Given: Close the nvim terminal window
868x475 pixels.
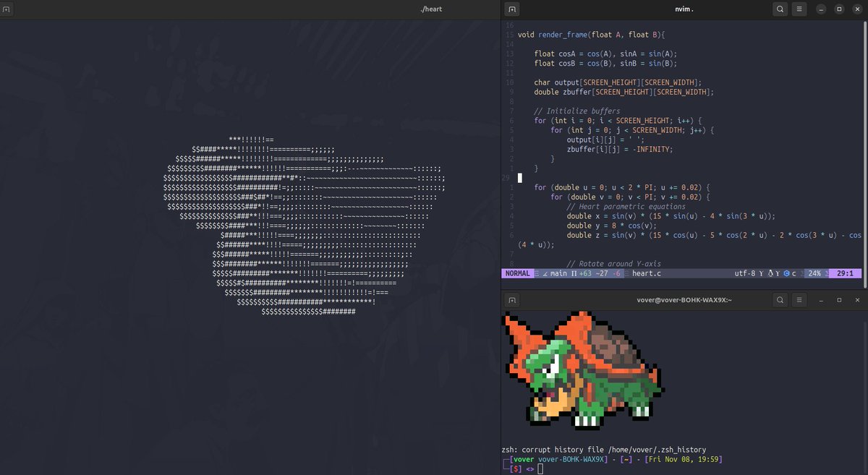Looking at the screenshot, I should click(857, 9).
